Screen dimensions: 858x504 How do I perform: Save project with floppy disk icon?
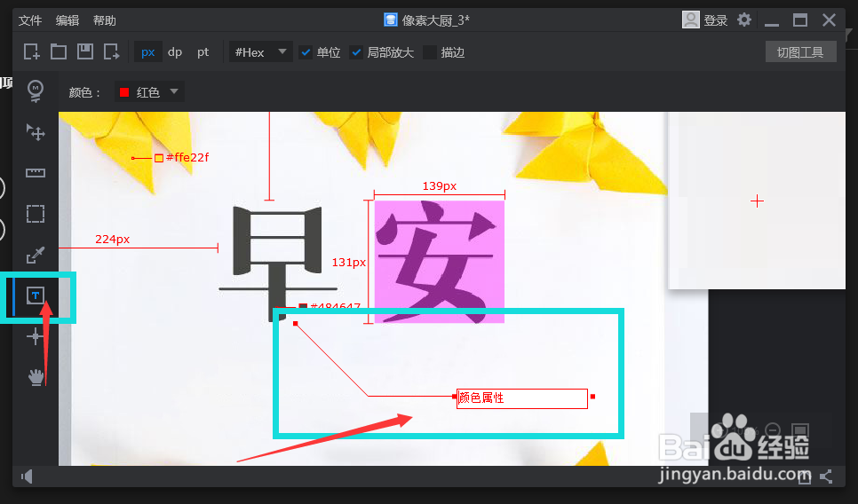[x=84, y=52]
